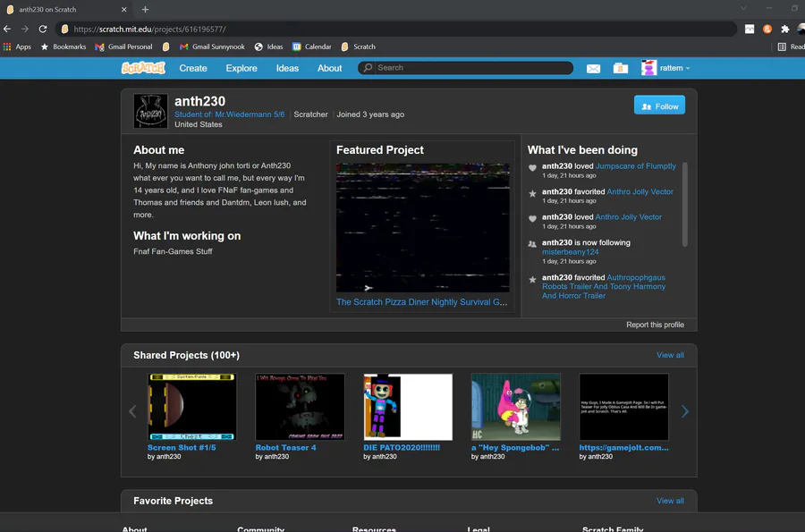Open the browser extensions puzzle icon
This screenshot has height=532, width=805.
(784, 30)
